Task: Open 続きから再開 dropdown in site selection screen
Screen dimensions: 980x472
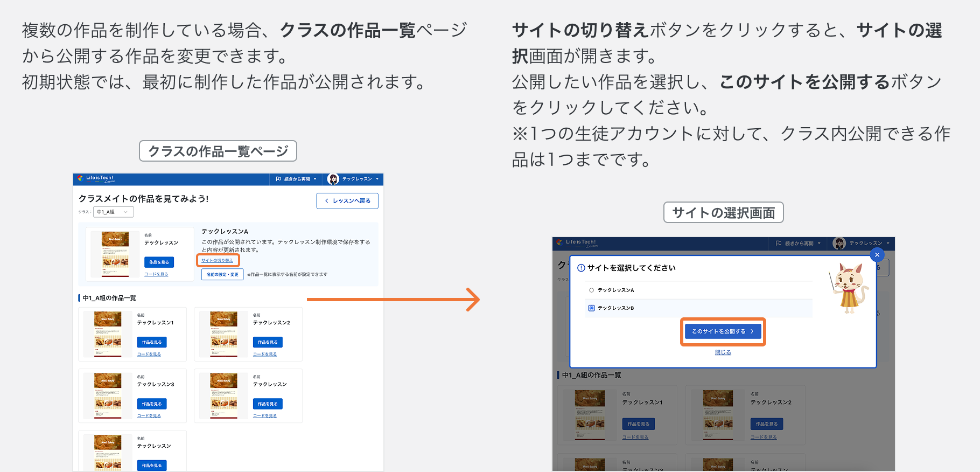Action: point(799,244)
